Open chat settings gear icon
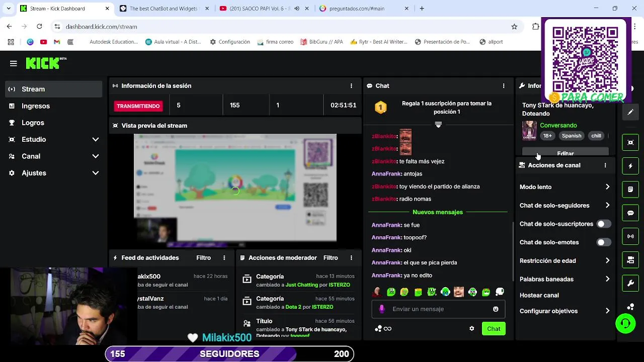The height and width of the screenshot is (362, 644). pos(471,329)
